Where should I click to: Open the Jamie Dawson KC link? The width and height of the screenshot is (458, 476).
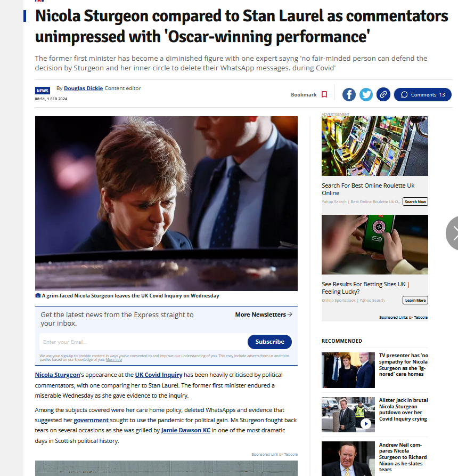click(186, 431)
